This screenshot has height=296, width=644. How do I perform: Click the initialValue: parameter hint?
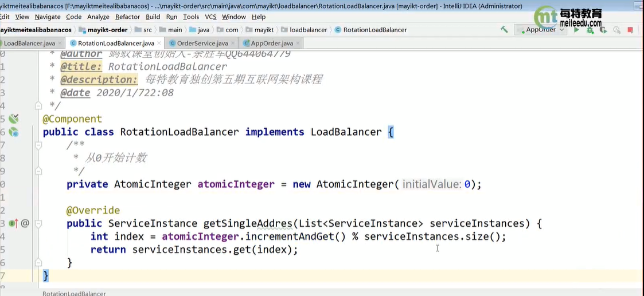[x=432, y=184]
